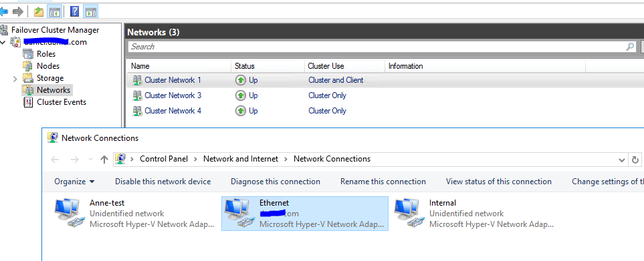Open Cluster Events in the tree

(62, 102)
